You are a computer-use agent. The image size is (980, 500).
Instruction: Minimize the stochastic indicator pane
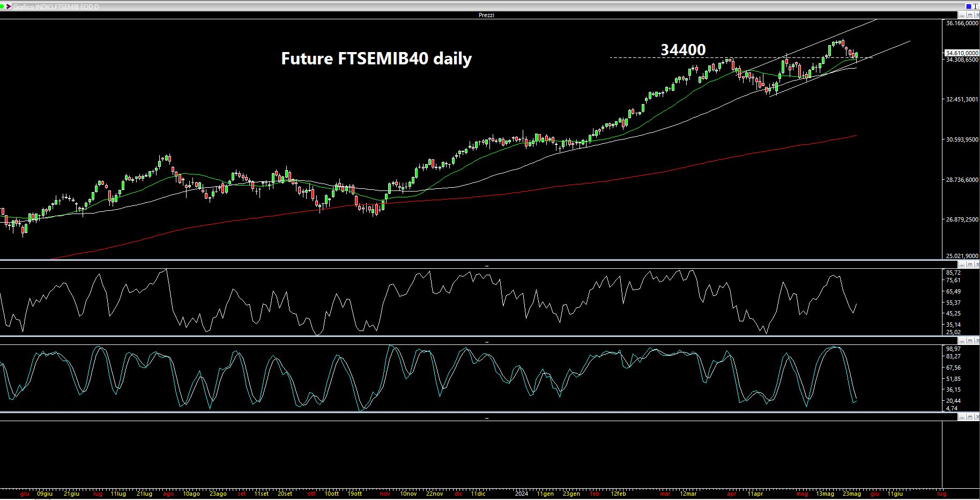962,341
